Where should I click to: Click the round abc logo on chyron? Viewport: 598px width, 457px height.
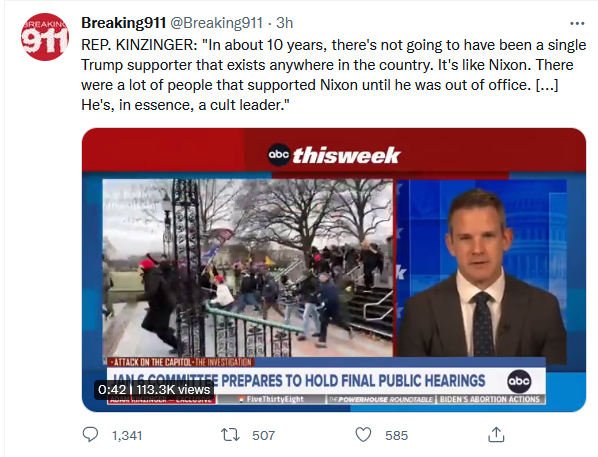(x=519, y=381)
